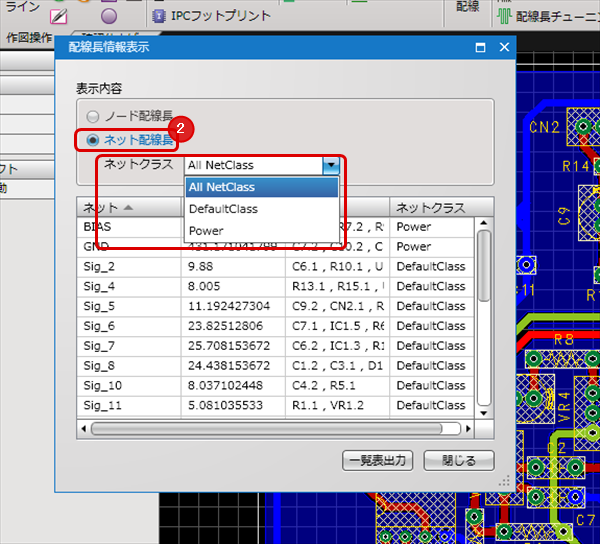Screen dimensions: 600x544
Task: Select the pencil drawing tool icon
Action: [x=59, y=16]
